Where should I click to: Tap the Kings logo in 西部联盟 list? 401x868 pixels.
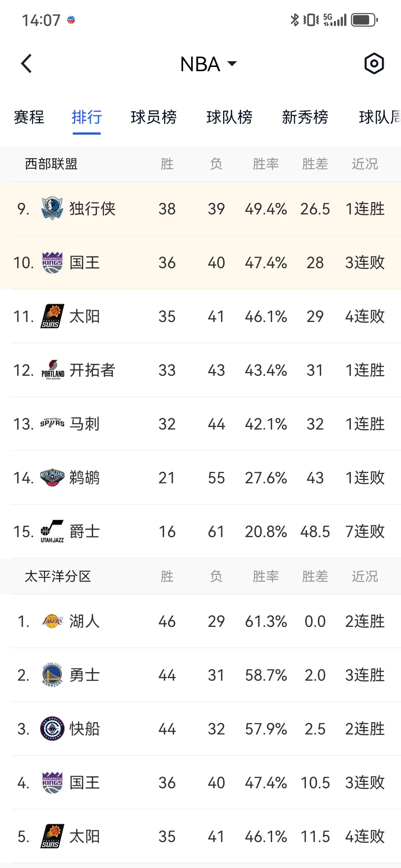52,262
